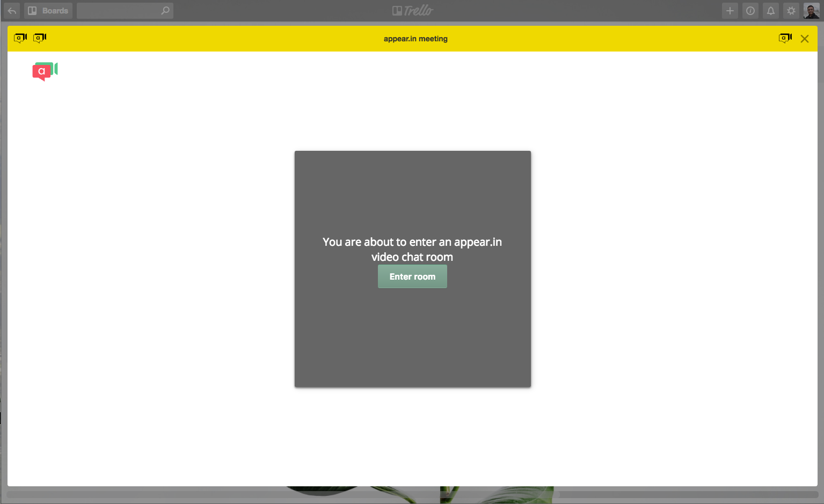
Task: Click the video chat room prompt text
Action: coord(412,249)
